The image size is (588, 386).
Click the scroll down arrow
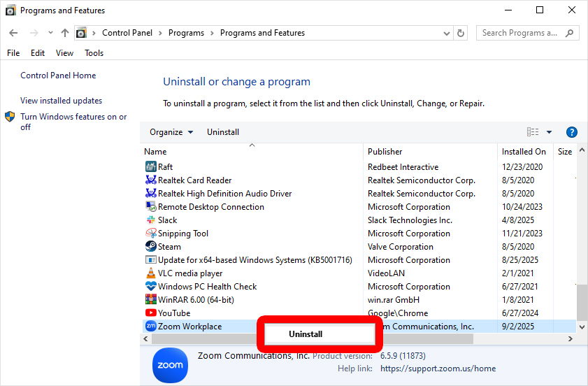point(582,327)
